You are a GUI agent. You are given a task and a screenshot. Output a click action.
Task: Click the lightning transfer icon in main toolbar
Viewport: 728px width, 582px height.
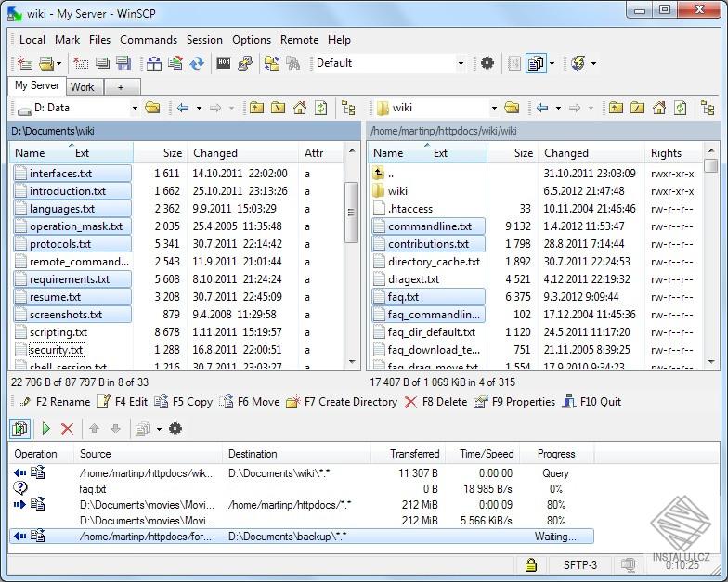point(578,63)
